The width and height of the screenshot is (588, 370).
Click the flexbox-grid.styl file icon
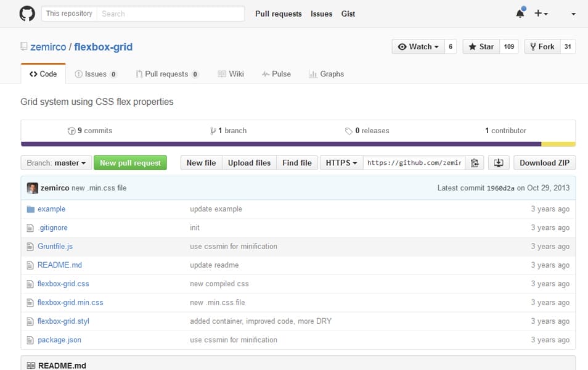(30, 321)
